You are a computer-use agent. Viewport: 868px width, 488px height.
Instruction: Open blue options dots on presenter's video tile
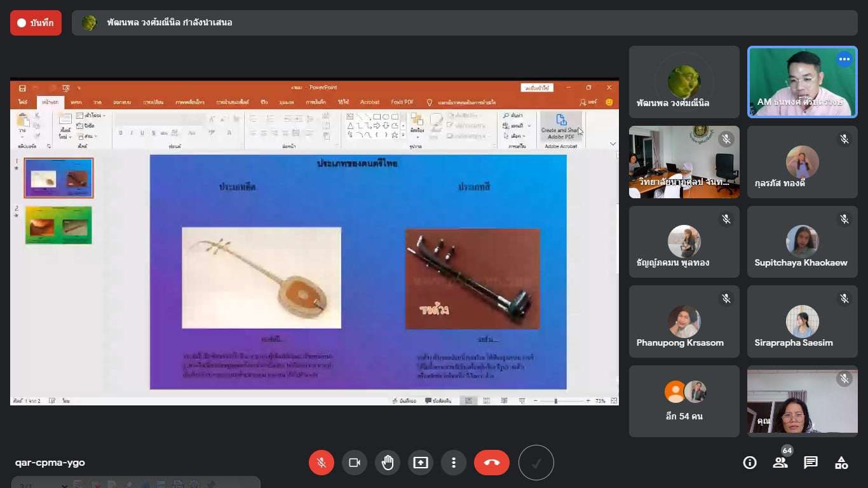844,60
